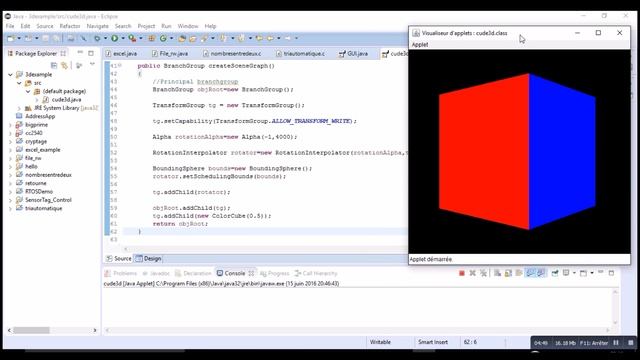Collapse the 3dexample project node
Image resolution: width=640 pixels, height=360 pixels.
point(11,75)
